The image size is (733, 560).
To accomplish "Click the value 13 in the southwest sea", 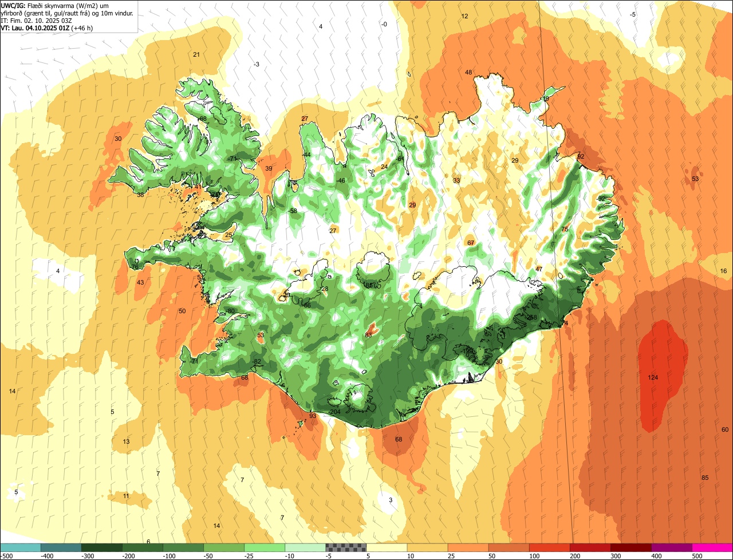I will 126,441.
